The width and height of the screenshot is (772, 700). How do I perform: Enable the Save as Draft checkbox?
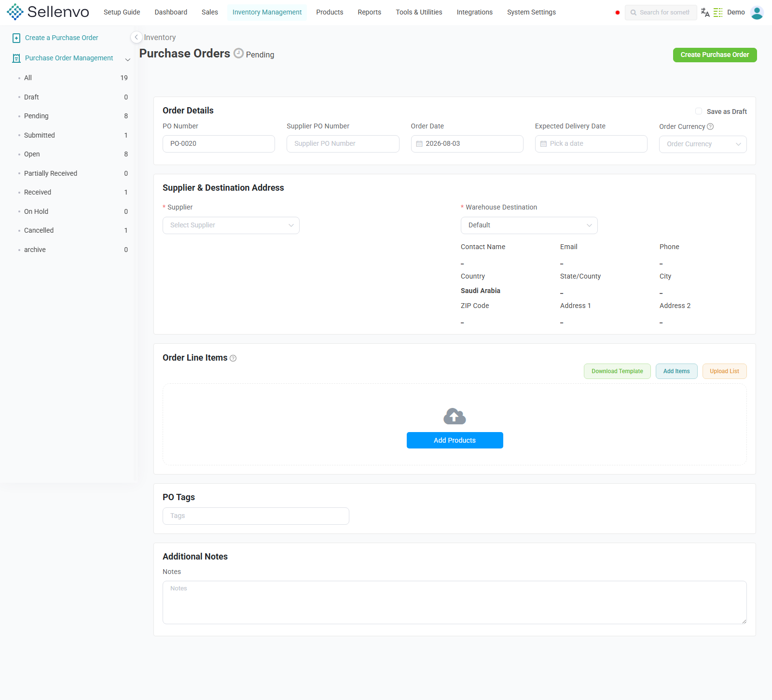click(x=699, y=111)
